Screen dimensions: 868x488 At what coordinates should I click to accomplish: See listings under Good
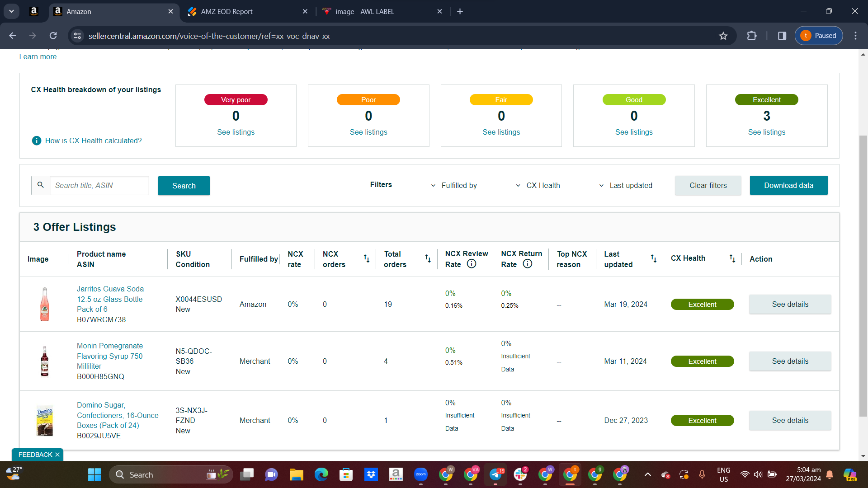(x=634, y=132)
